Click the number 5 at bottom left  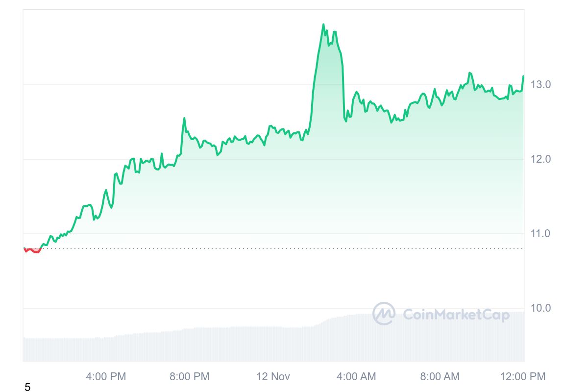coord(27,388)
